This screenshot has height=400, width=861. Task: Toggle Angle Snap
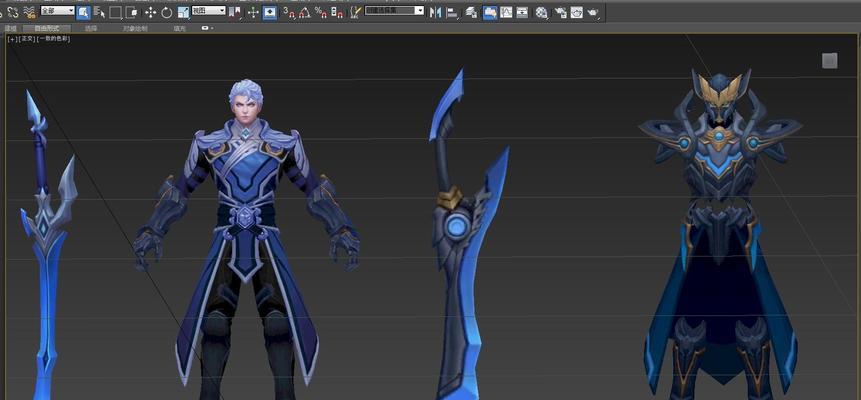(304, 12)
